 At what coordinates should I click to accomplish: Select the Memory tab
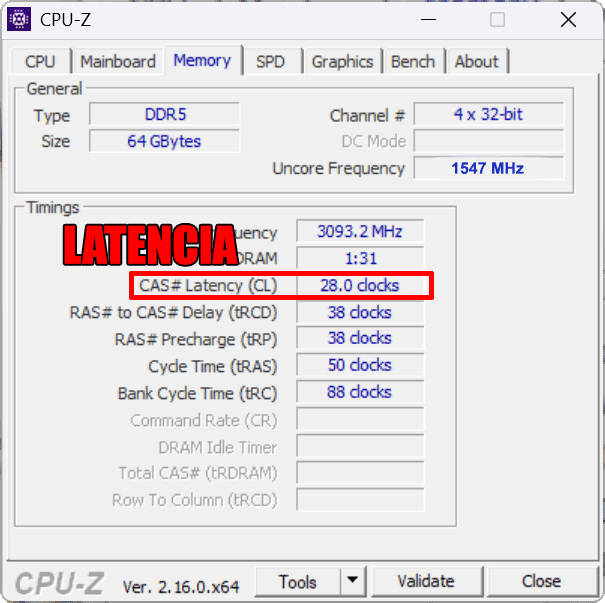[202, 60]
